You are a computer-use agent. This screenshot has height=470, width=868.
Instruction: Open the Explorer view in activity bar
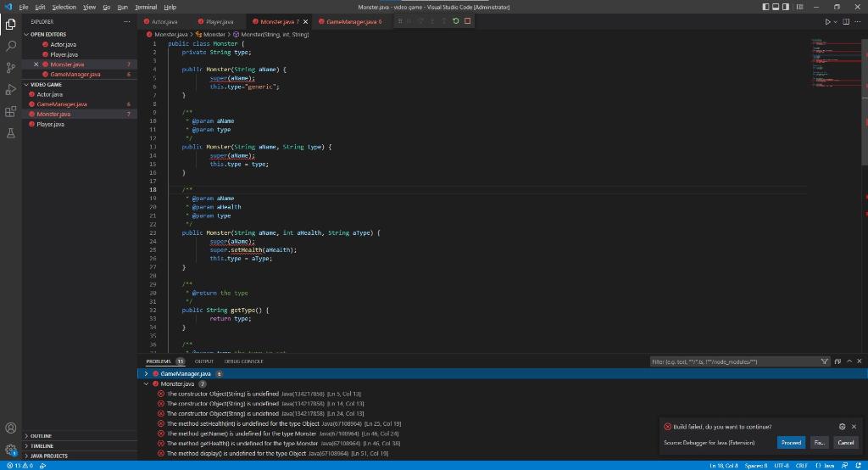point(10,24)
